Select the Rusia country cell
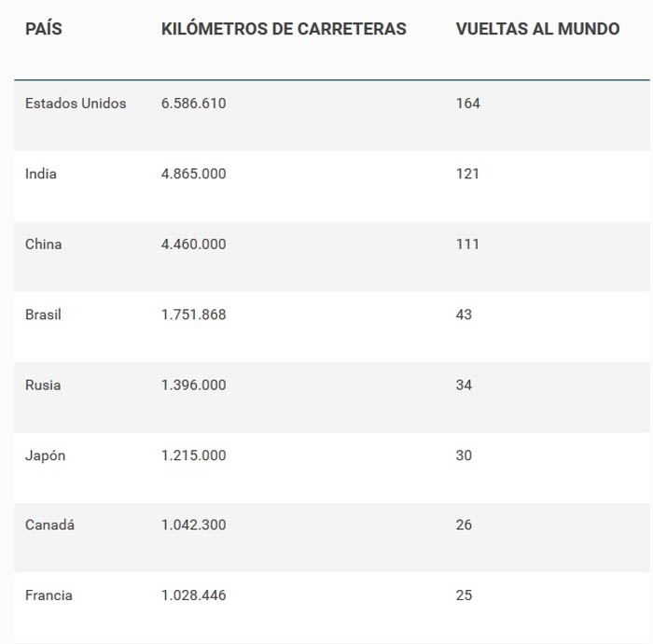Viewport: 653px width, 644px height. (x=43, y=385)
